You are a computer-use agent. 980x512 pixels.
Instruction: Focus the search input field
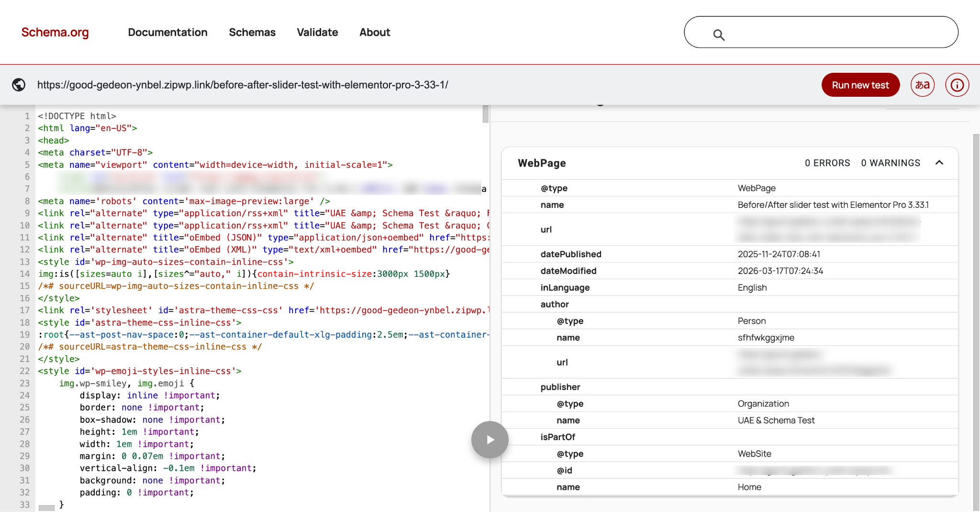(837, 32)
